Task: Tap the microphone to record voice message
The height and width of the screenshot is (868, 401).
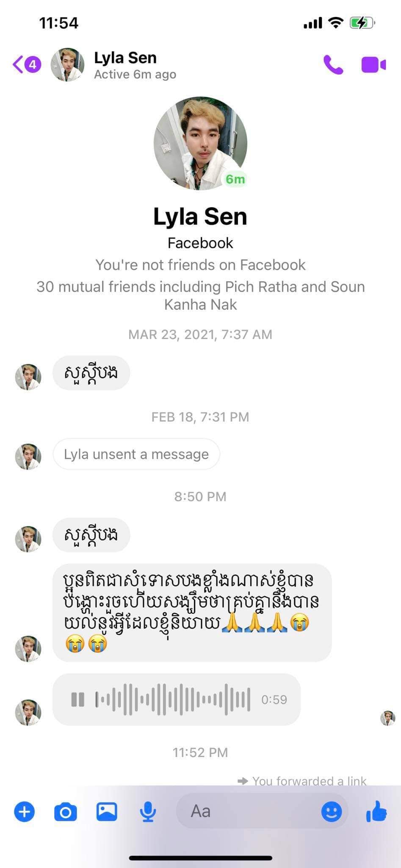Action: pos(148,812)
